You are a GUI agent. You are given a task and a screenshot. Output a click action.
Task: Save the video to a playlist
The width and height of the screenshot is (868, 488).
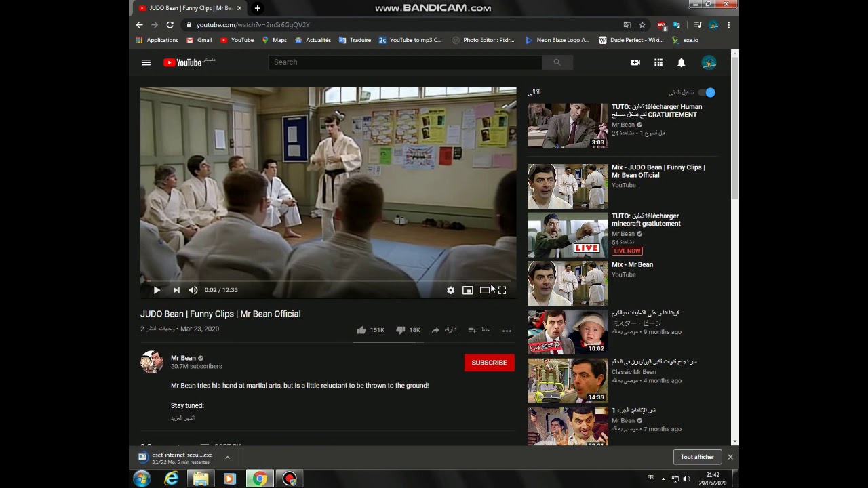click(x=479, y=330)
